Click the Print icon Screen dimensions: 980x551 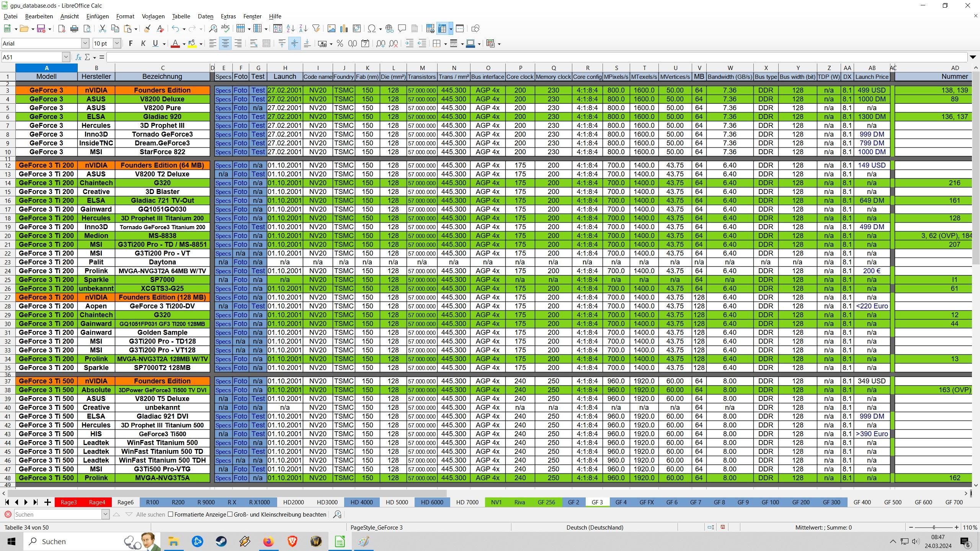(74, 29)
